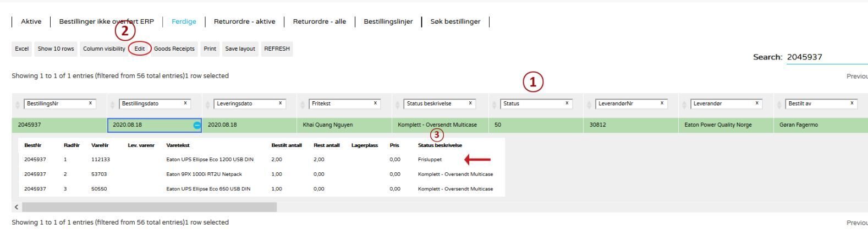This screenshot has width=868, height=234.
Task: Click VareNr 50550
Action: point(99,189)
